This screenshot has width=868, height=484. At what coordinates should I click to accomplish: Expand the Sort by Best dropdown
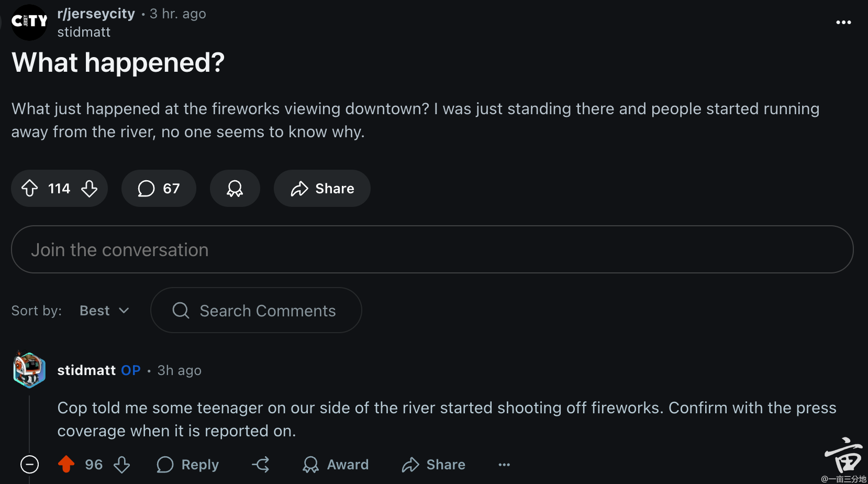104,311
